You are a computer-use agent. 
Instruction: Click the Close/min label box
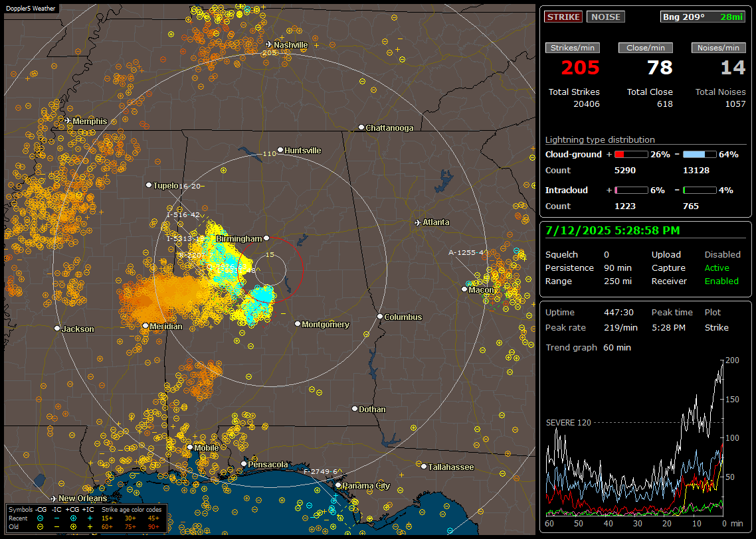pos(646,48)
